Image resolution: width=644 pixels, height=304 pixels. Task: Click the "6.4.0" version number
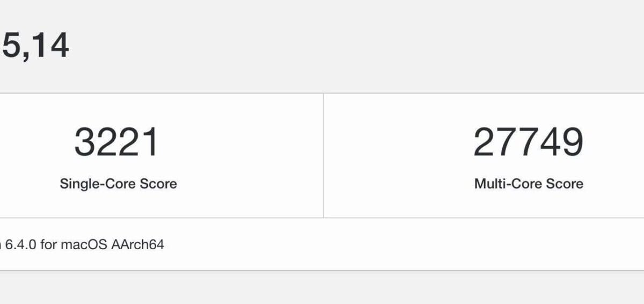[20, 245]
